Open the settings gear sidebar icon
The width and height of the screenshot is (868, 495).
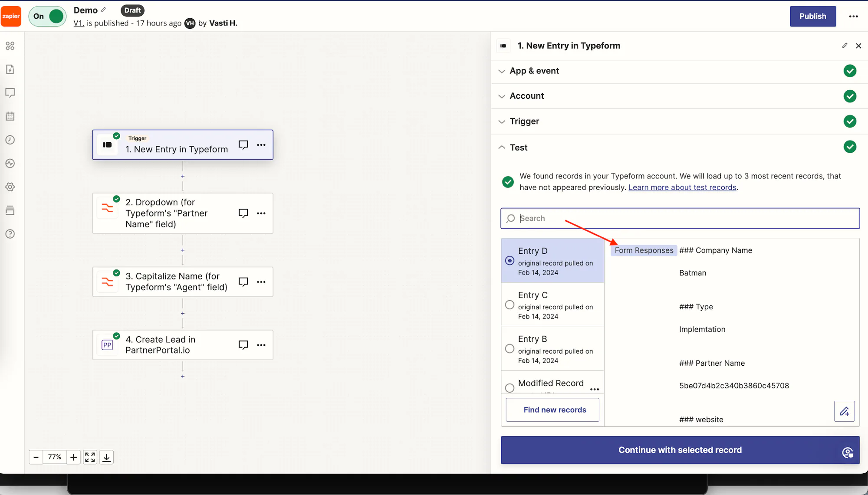(x=10, y=187)
